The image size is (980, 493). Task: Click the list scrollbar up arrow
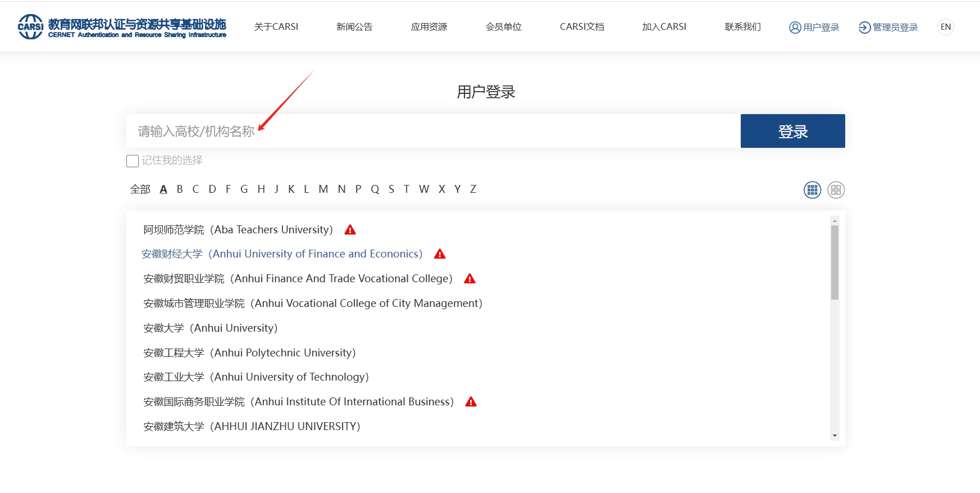835,220
